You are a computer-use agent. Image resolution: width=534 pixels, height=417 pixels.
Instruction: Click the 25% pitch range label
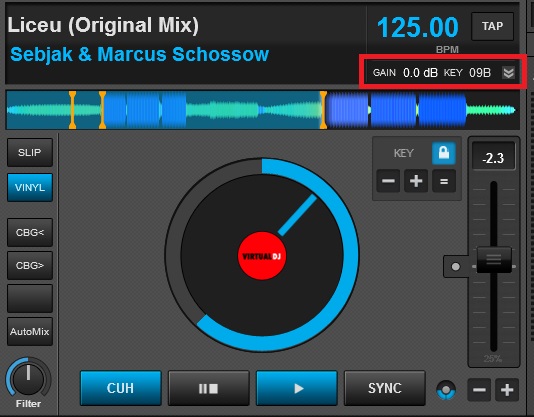click(x=492, y=358)
